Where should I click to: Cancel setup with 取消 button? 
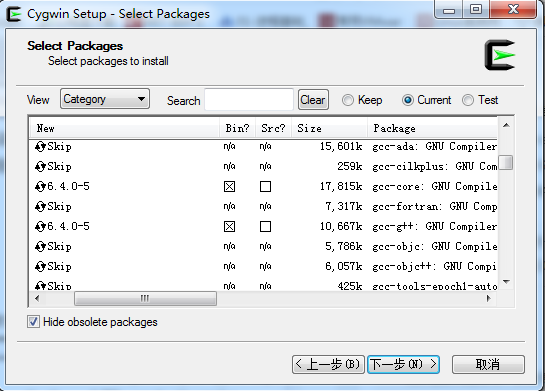(x=488, y=364)
